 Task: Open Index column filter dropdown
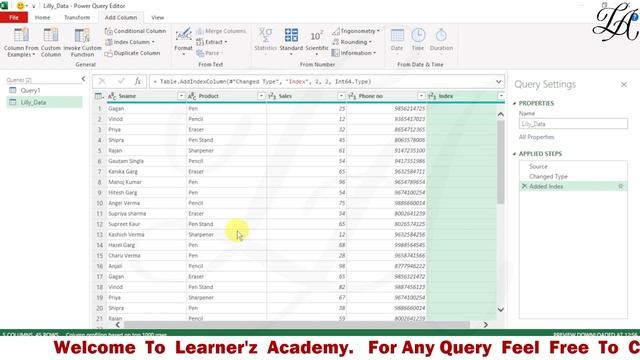501,96
